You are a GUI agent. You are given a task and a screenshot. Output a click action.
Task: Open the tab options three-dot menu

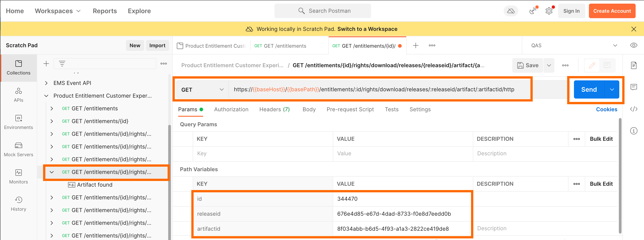432,45
